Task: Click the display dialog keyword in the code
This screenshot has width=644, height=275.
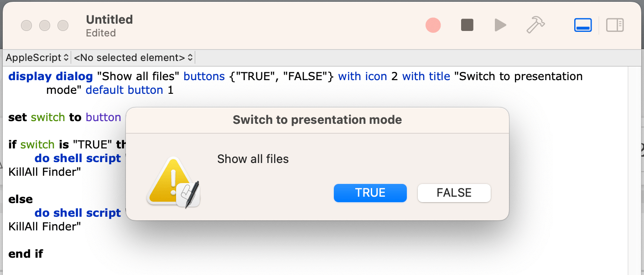Action: [x=50, y=76]
